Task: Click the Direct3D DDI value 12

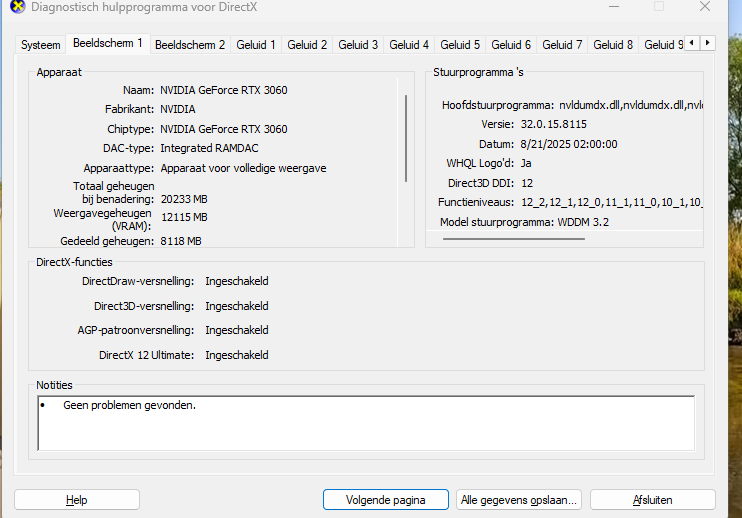Action: point(527,183)
